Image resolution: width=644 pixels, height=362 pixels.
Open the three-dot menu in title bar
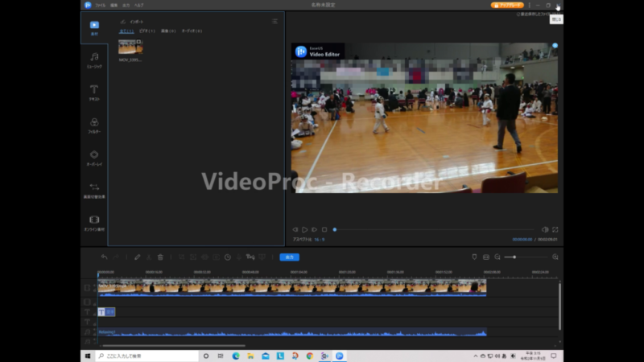pos(530,6)
